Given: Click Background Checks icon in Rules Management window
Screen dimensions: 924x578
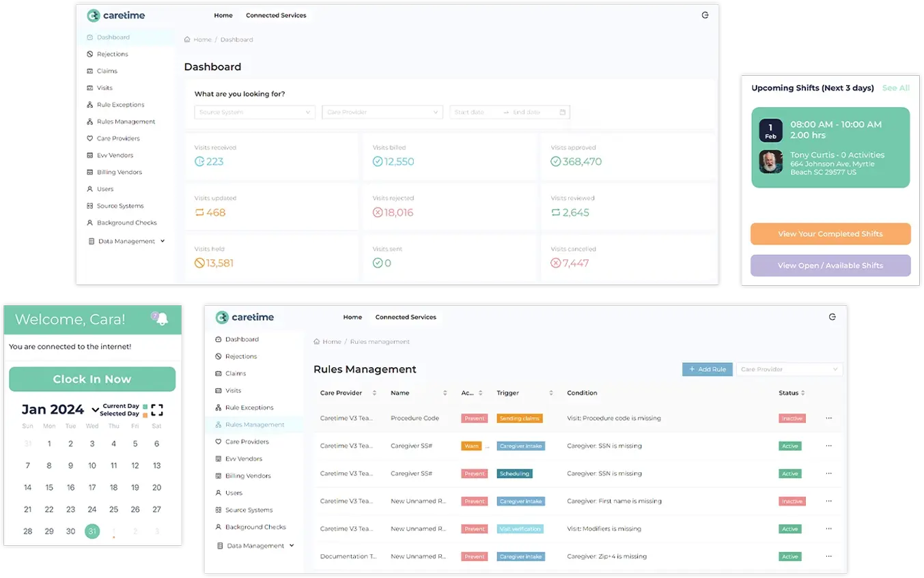Looking at the screenshot, I should 219,527.
